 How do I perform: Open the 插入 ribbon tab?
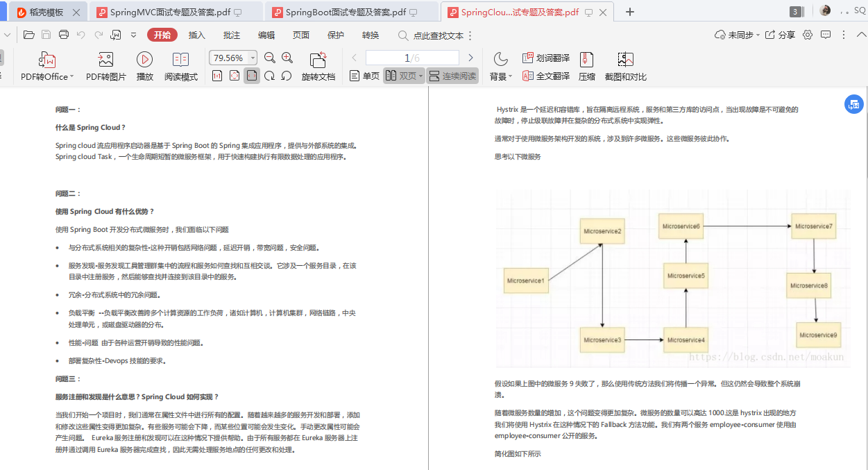tap(197, 35)
